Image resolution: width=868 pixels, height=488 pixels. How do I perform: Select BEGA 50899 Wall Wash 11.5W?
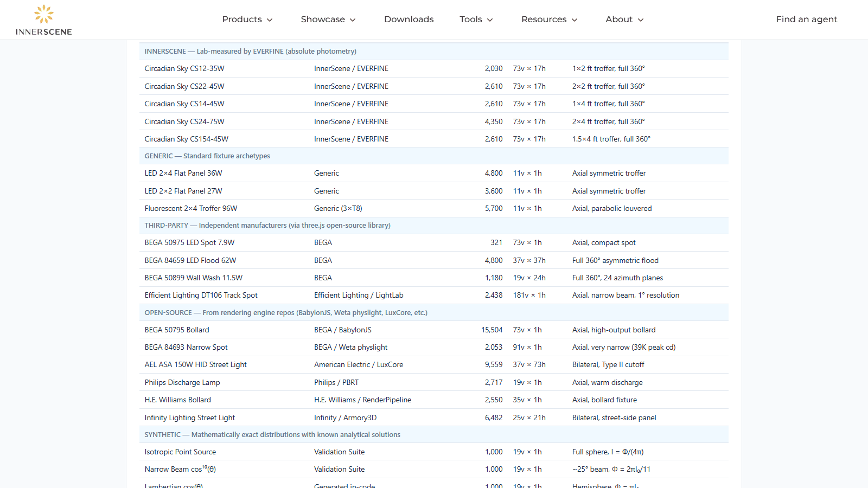pyautogui.click(x=194, y=278)
